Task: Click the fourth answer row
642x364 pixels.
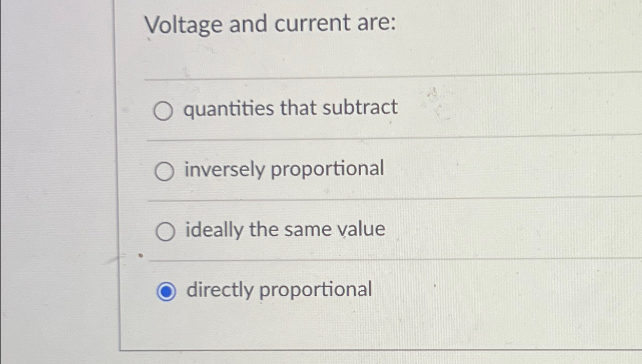Action: [359, 291]
